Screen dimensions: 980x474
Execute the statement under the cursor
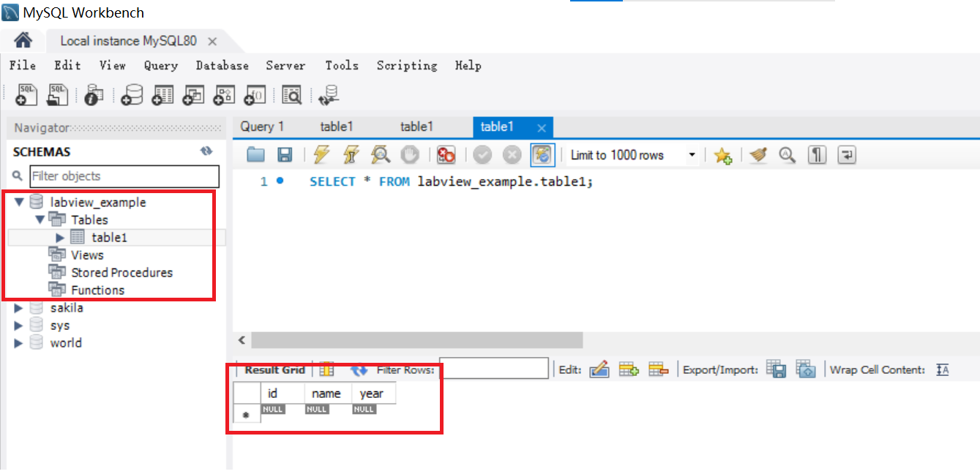point(351,154)
